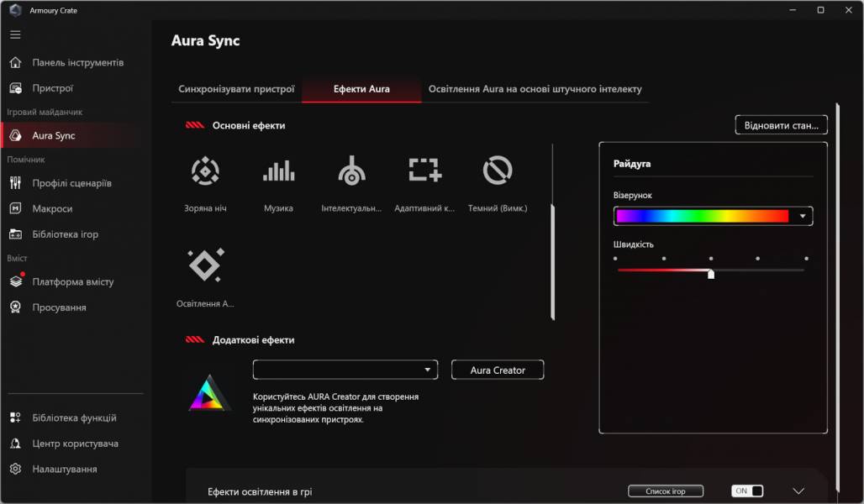Open the Налаштування gear icon
The image size is (864, 504).
coord(15,469)
